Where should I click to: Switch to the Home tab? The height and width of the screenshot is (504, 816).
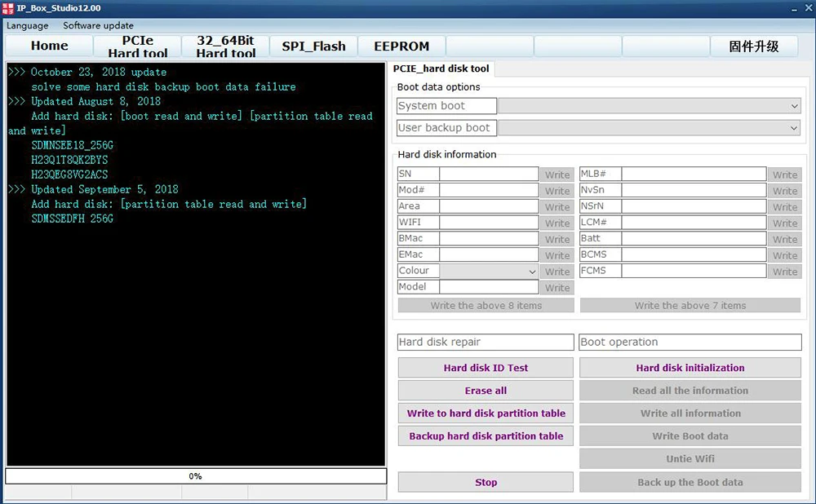point(50,46)
